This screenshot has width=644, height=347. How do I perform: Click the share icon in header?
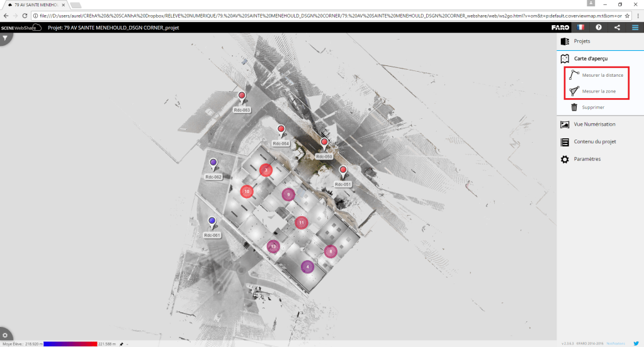click(617, 28)
